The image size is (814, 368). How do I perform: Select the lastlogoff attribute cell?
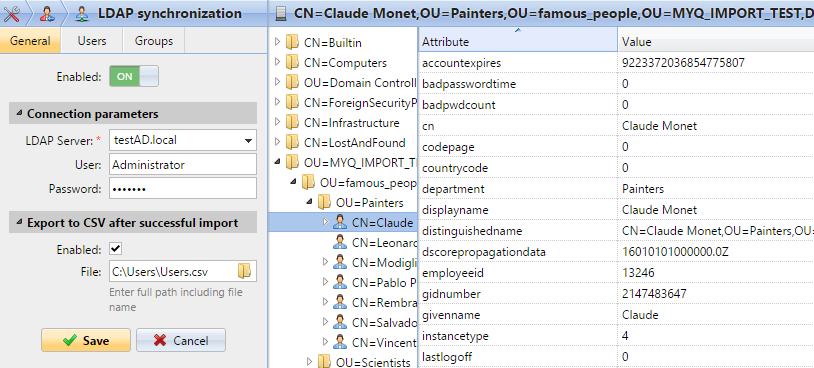518,357
